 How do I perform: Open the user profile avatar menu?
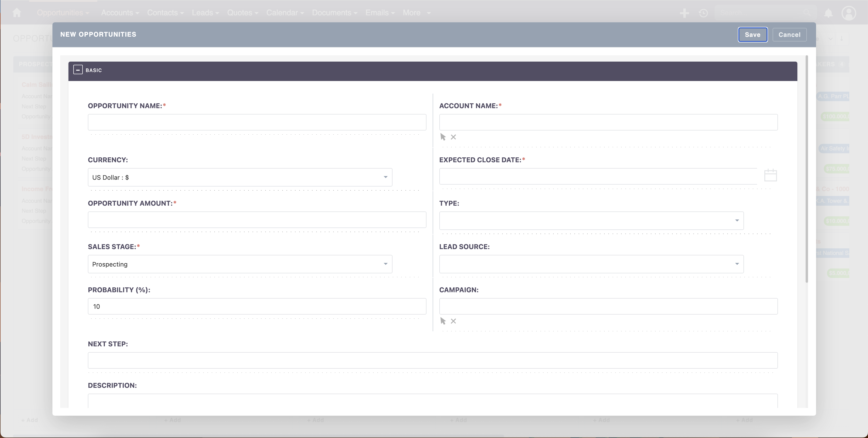pyautogui.click(x=849, y=13)
